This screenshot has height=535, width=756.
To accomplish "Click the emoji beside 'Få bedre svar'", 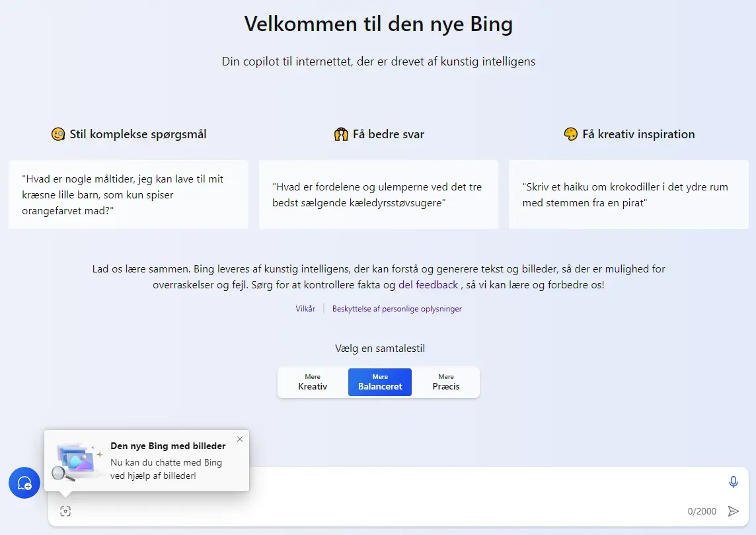I will tap(341, 134).
